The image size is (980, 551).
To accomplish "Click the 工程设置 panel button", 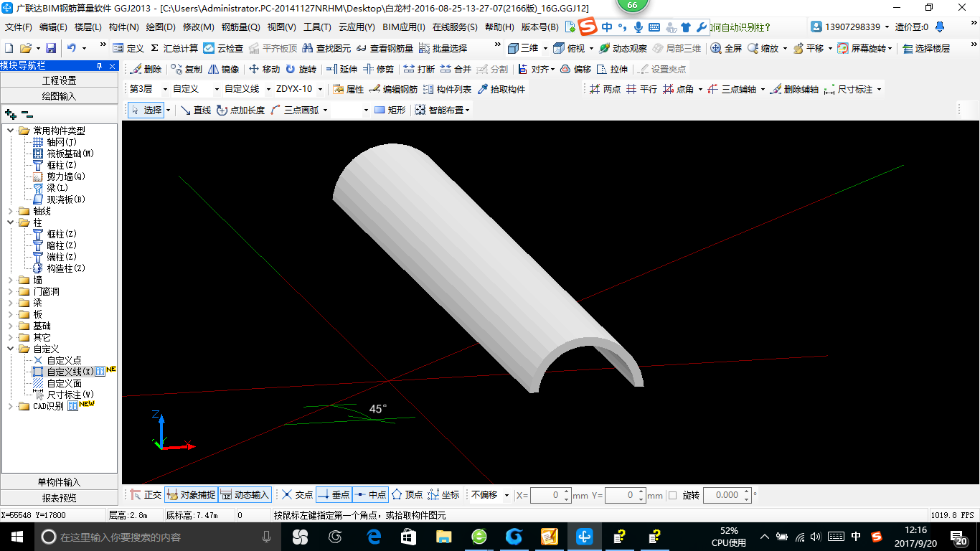I will pyautogui.click(x=60, y=80).
